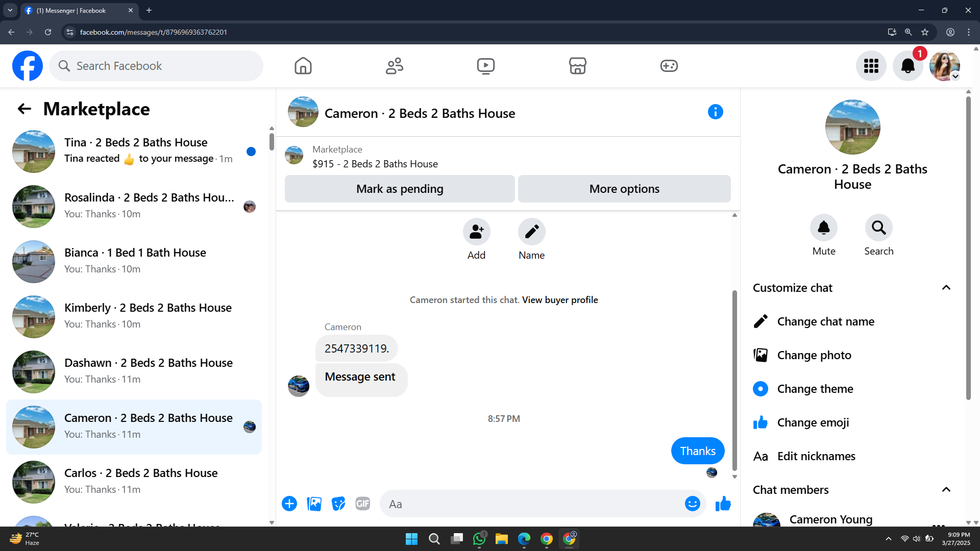Open the browser zoom magnifier icon
Screen dimensions: 980x551
909,32
